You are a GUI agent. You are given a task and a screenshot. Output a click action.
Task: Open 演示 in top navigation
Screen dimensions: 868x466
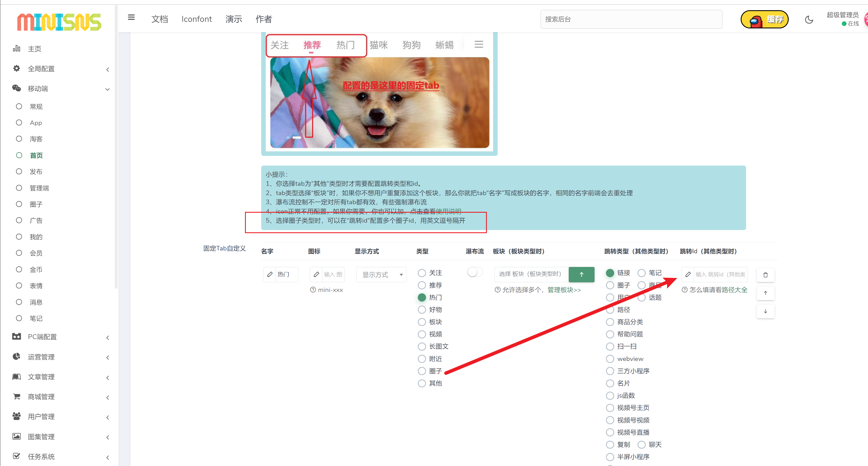point(234,19)
